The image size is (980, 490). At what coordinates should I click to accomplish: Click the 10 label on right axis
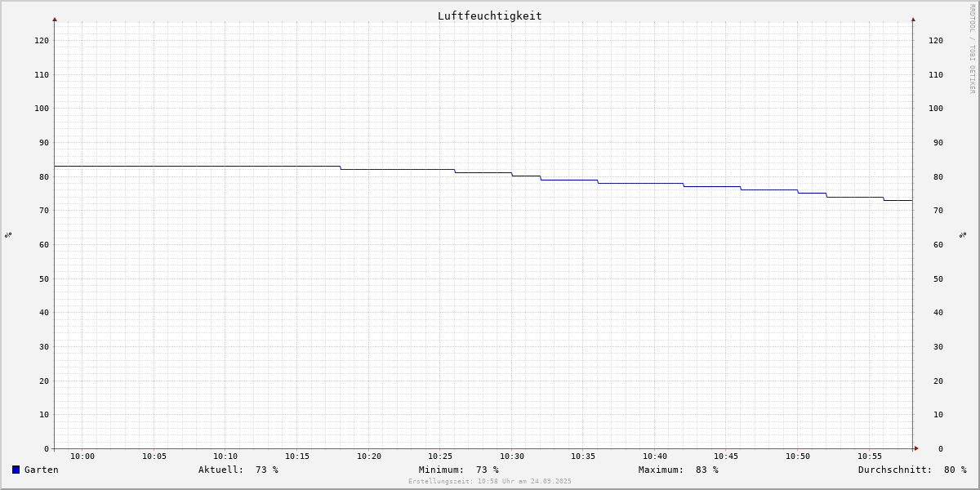click(x=938, y=415)
